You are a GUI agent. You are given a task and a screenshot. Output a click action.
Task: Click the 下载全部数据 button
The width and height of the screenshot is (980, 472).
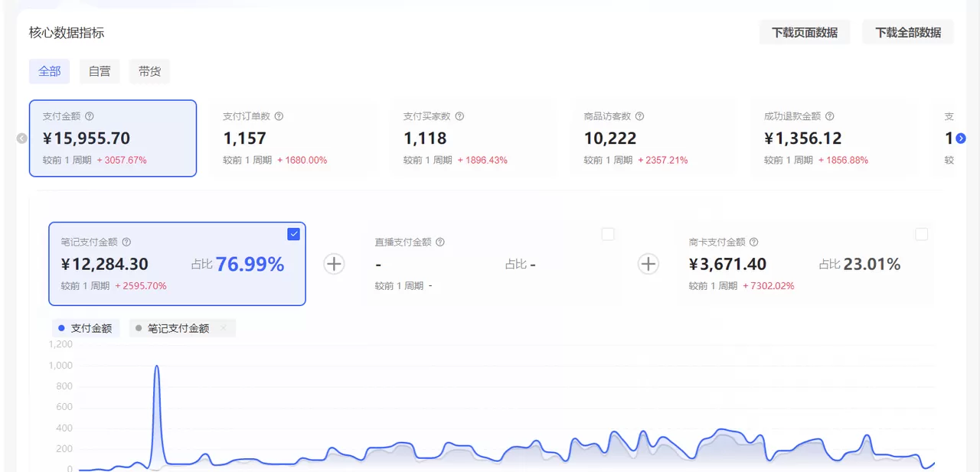[x=908, y=32]
